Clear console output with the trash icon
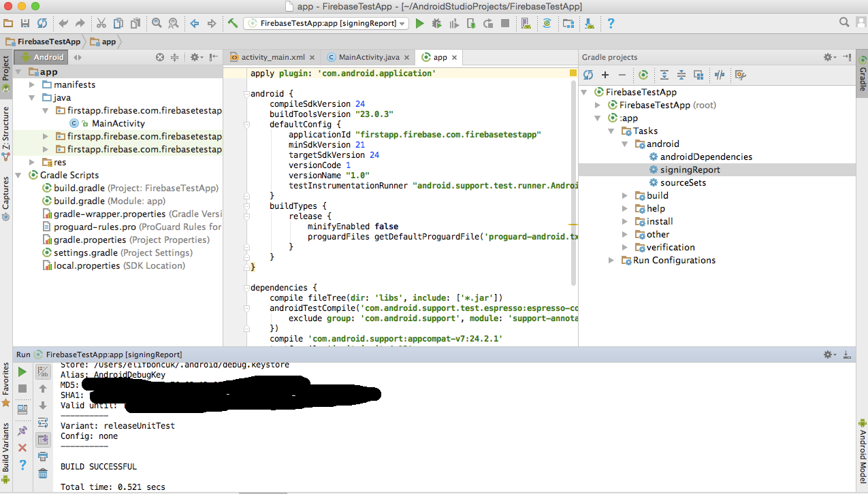Screen dimensions: 868x494 point(43,474)
